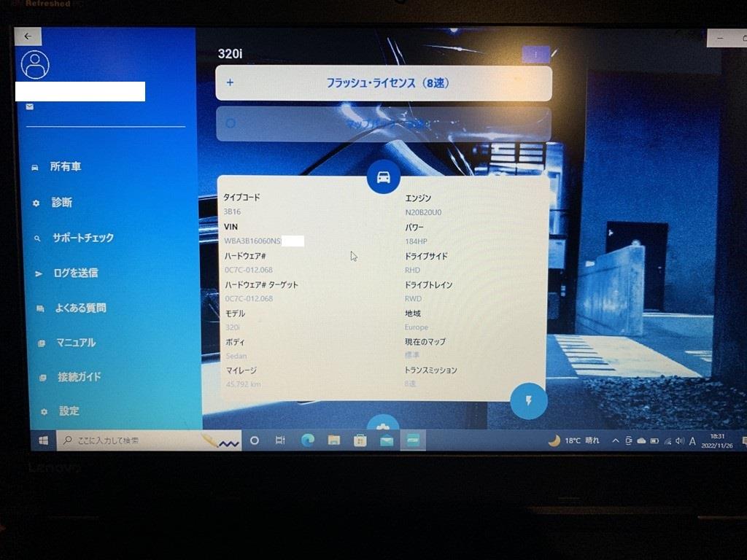Viewport: 747px width, 560px height.
Task: Click the 320i value under モデル
Action: [233, 327]
